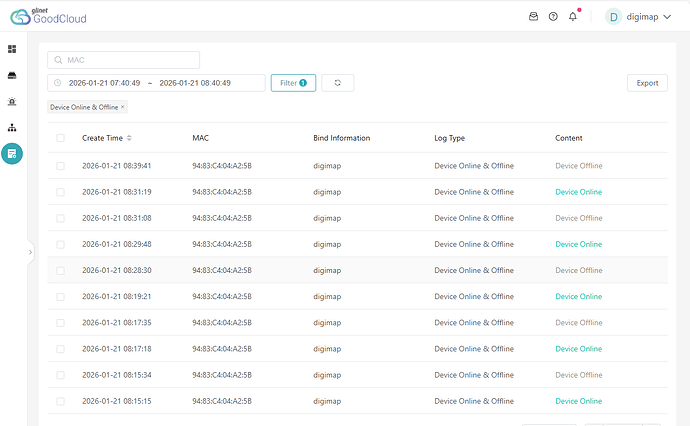Image resolution: width=690 pixels, height=426 pixels.
Task: Check the row for 2026-01-21 08:39:41
Action: (61, 166)
